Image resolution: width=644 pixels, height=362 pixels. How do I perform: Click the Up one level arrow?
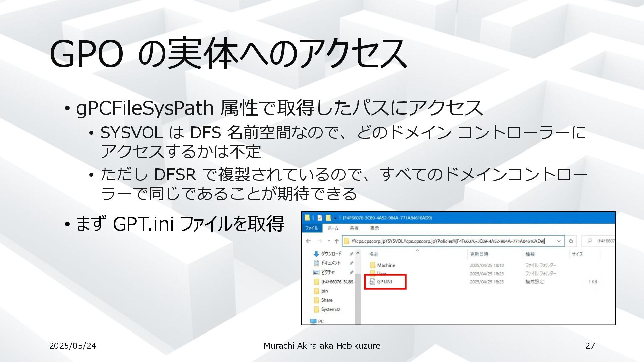pos(336,241)
